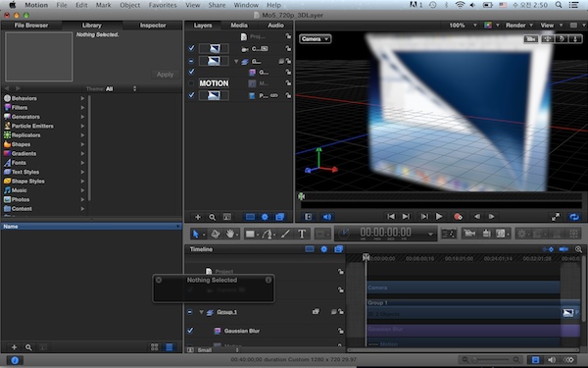Image resolution: width=588 pixels, height=368 pixels.
Task: Switch to File Browser tab
Action: 31,26
